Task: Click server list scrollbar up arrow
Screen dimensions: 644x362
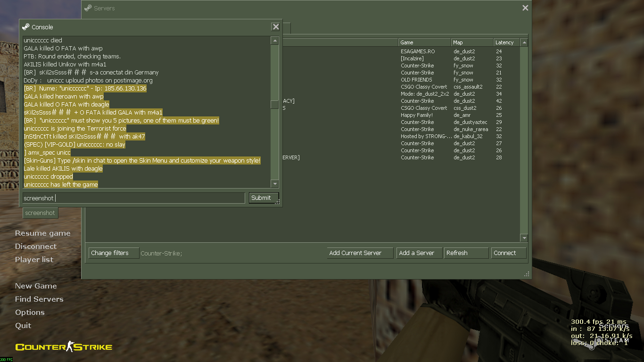Action: tap(524, 42)
